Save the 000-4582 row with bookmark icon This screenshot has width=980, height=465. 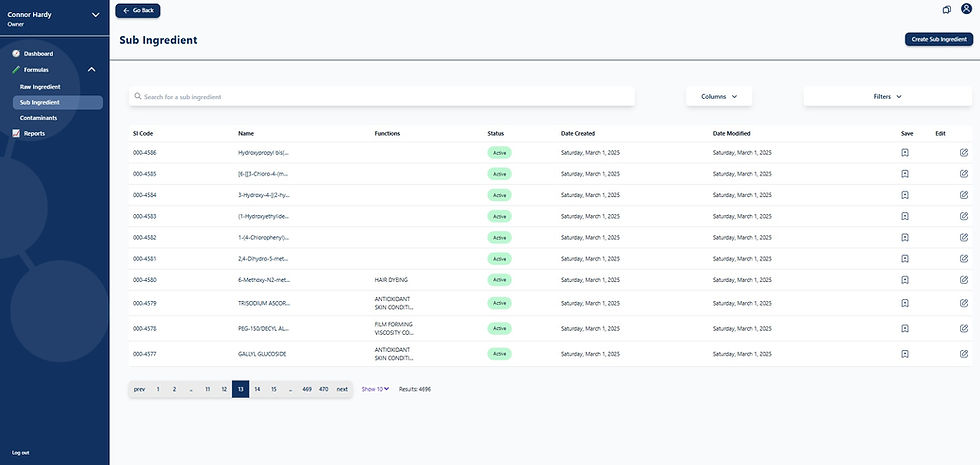pyautogui.click(x=904, y=238)
